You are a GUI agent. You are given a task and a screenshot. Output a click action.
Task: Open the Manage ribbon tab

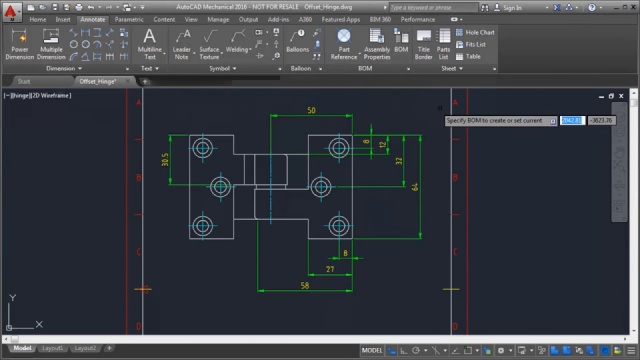point(218,19)
